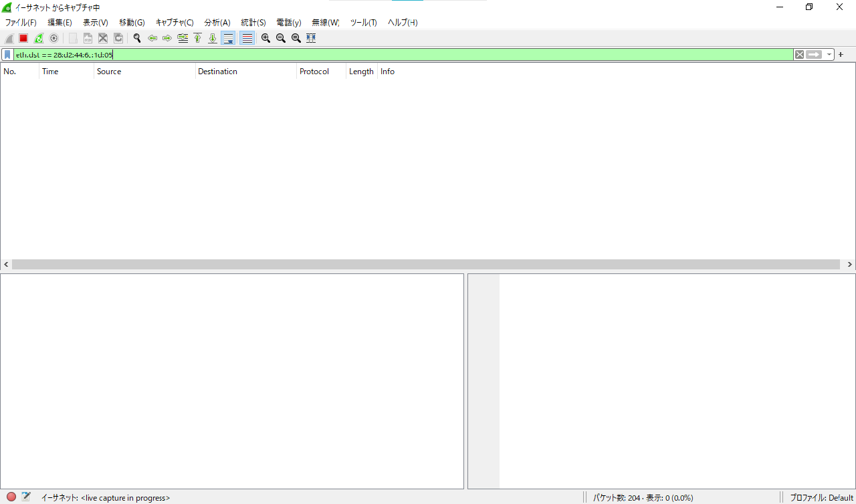Go to the first packet

pyautogui.click(x=197, y=38)
